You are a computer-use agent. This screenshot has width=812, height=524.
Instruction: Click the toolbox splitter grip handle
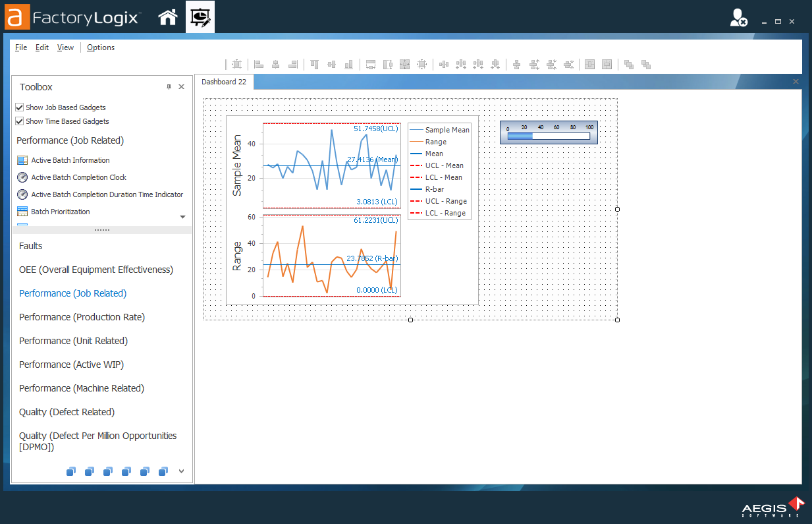coord(102,230)
